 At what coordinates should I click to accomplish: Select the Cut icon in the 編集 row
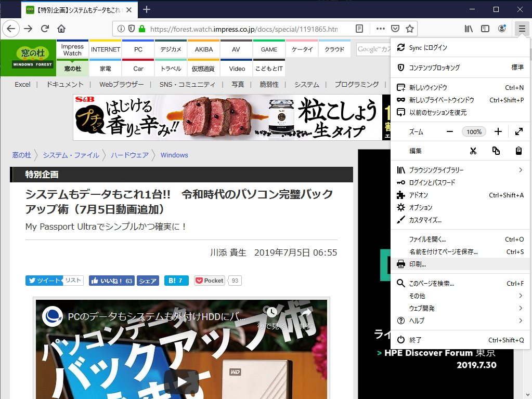tap(473, 151)
